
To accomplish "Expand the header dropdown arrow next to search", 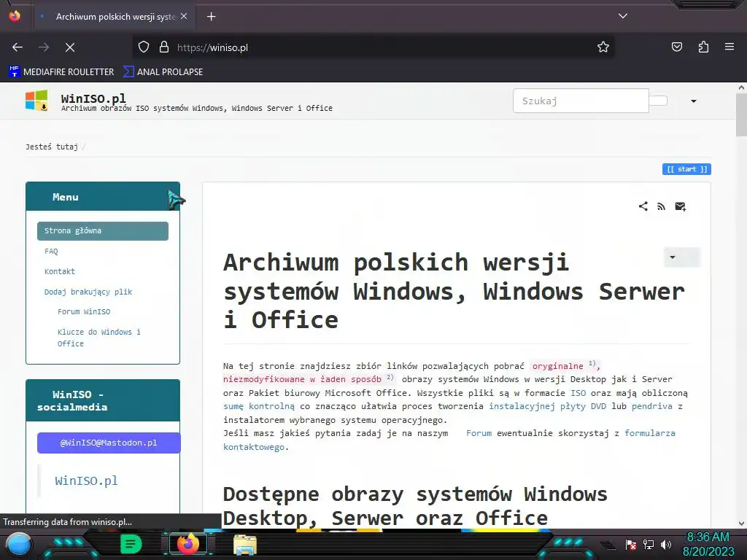I will (x=694, y=101).
